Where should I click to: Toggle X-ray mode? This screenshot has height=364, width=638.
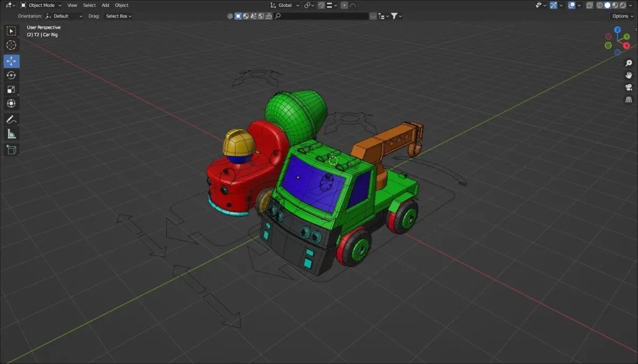coord(590,5)
